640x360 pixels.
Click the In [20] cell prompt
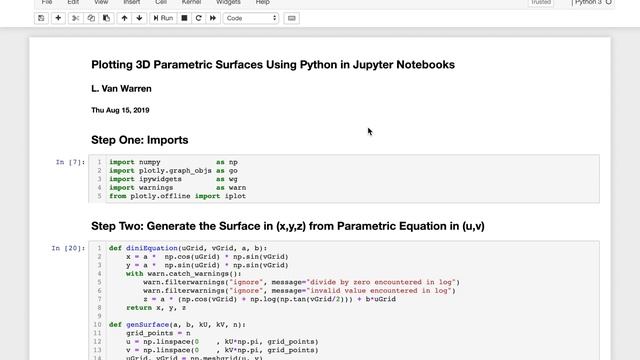(68, 248)
